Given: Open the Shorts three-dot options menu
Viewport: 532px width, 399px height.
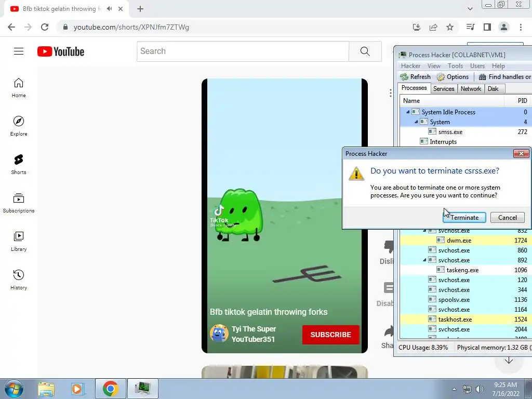Looking at the screenshot, I should [x=391, y=92].
